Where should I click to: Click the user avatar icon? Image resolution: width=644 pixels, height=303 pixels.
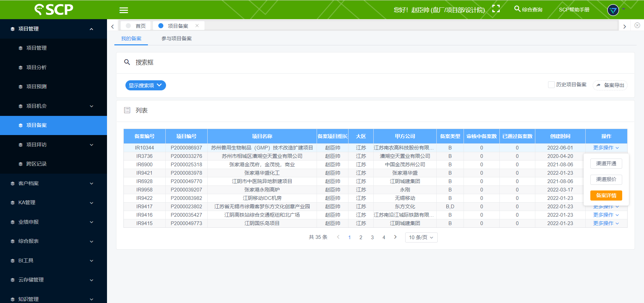tap(613, 10)
